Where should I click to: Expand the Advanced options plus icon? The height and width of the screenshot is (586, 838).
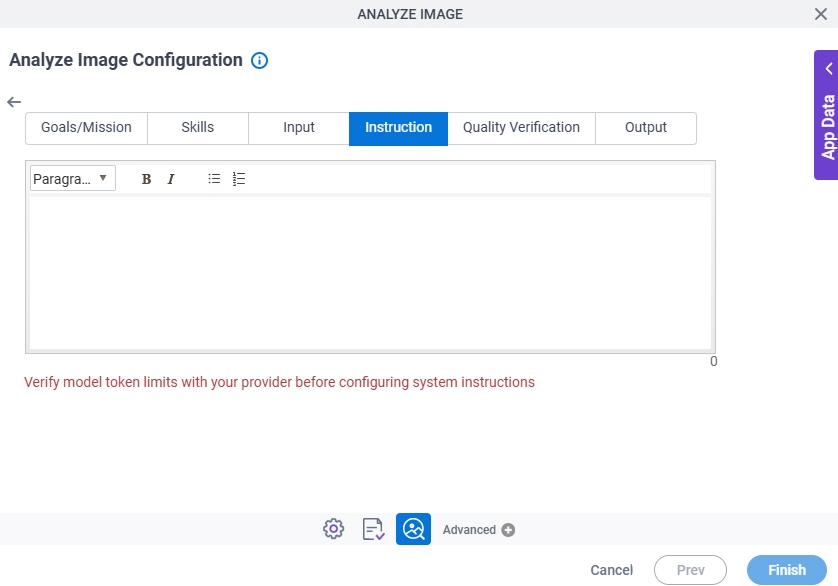[x=508, y=529]
